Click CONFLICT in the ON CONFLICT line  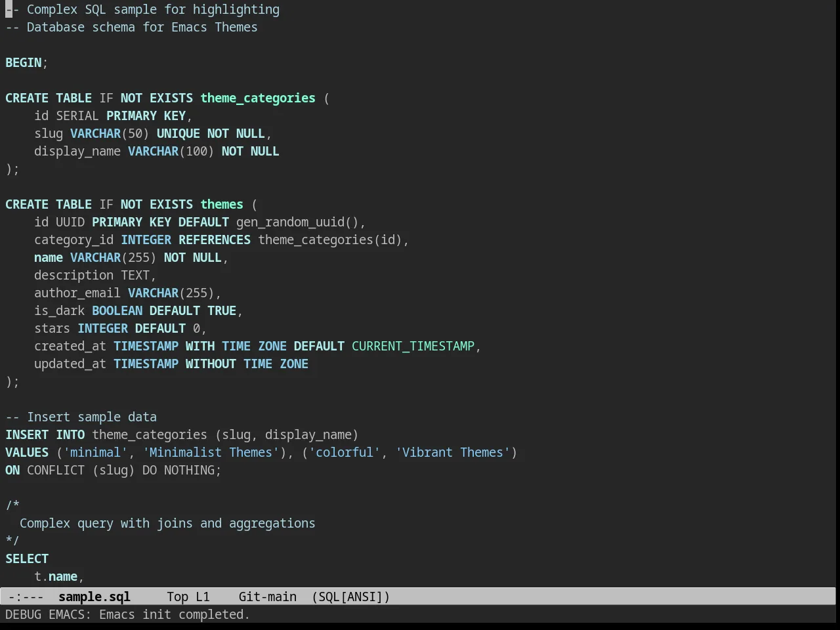[56, 470]
